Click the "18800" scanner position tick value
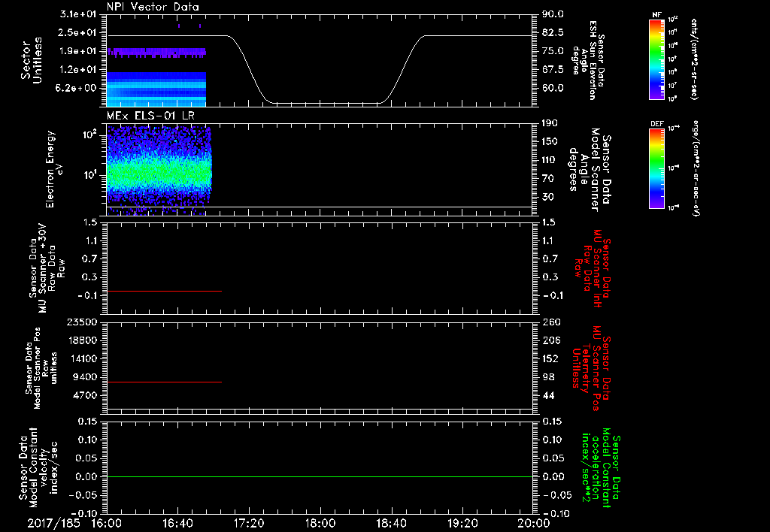Image resolution: width=770 pixels, height=532 pixels. pos(83,340)
